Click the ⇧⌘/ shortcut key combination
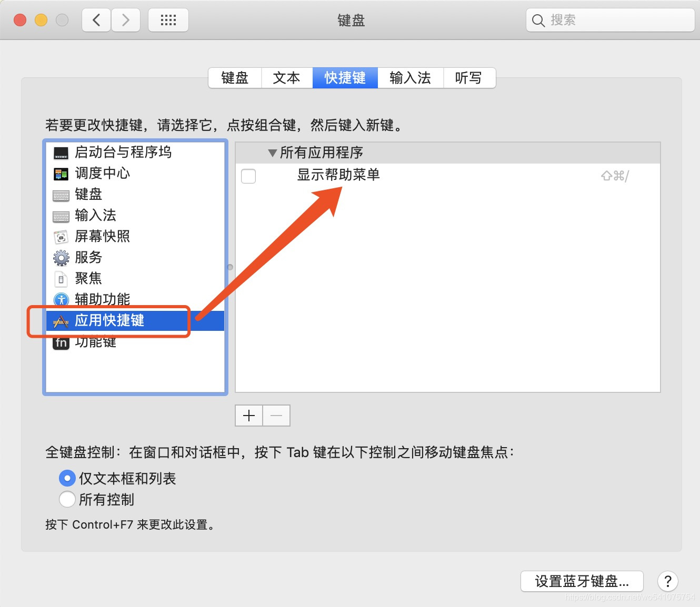700x607 pixels. click(615, 176)
